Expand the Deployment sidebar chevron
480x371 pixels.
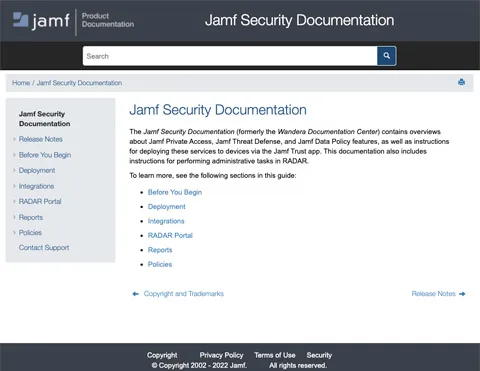14,170
